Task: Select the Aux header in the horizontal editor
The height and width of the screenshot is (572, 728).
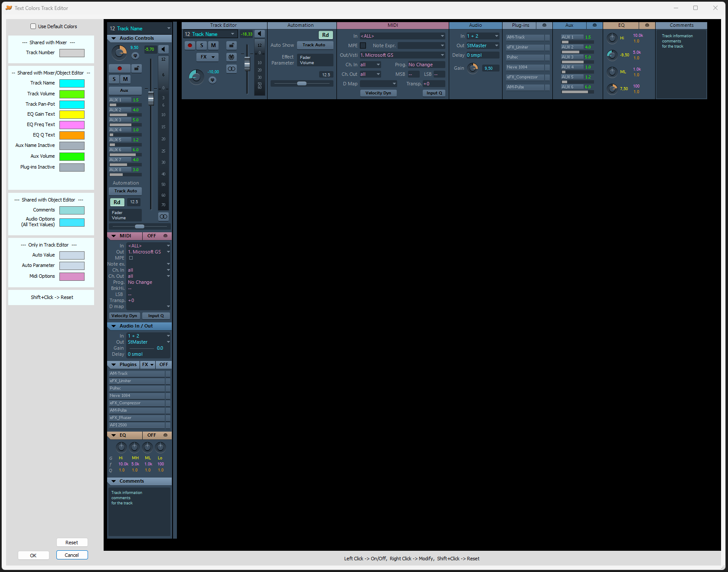Action: coord(569,25)
